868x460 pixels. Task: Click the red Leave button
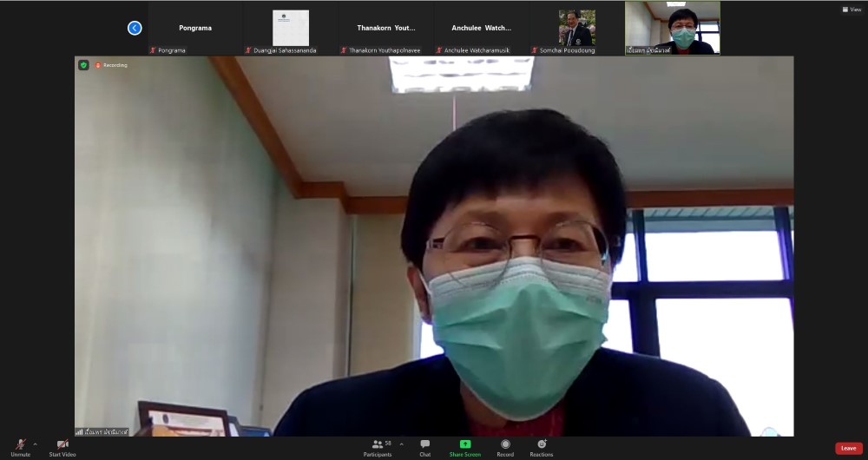[x=848, y=448]
